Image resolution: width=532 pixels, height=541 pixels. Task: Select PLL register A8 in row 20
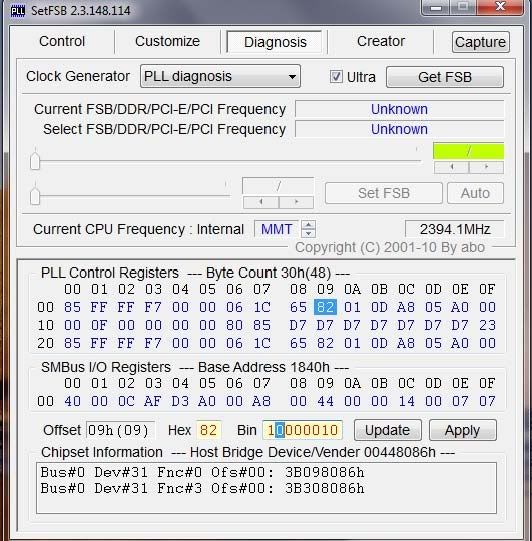click(406, 343)
